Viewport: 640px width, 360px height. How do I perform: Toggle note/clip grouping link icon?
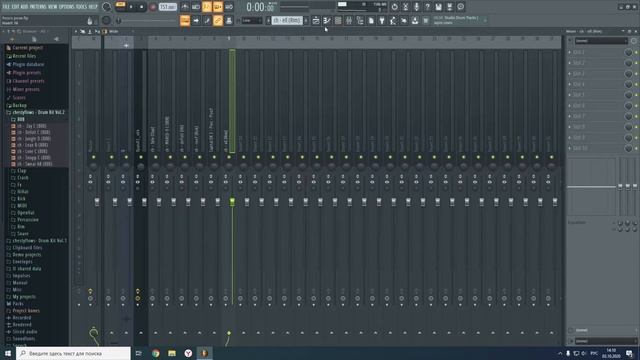click(218, 20)
